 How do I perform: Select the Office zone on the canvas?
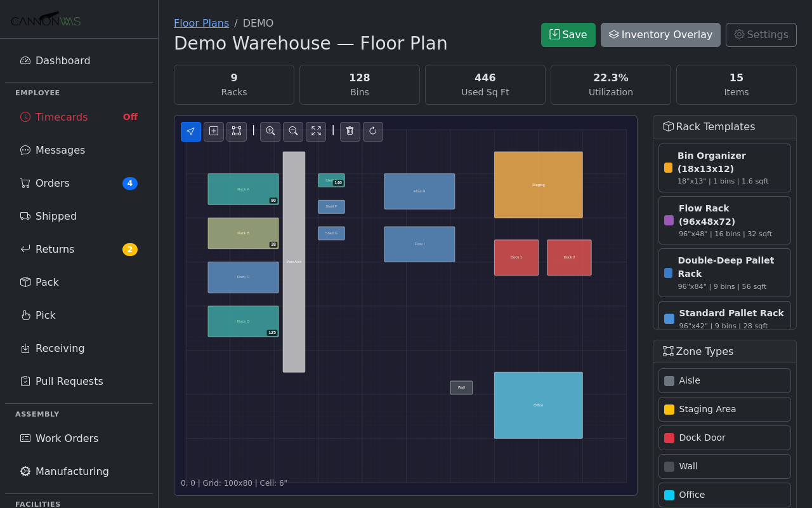coord(538,404)
